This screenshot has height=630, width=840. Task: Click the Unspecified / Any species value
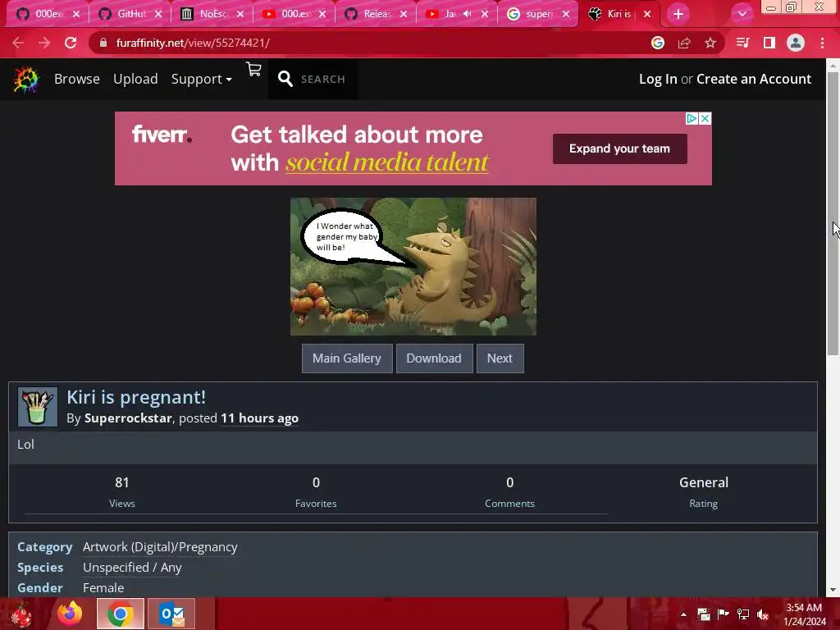(x=132, y=568)
